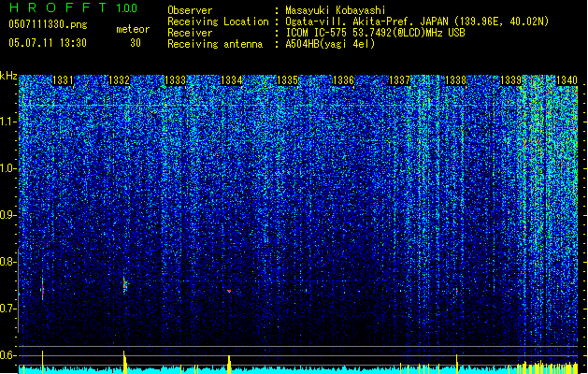Click the yellow intensity spike below 1334

(229, 365)
